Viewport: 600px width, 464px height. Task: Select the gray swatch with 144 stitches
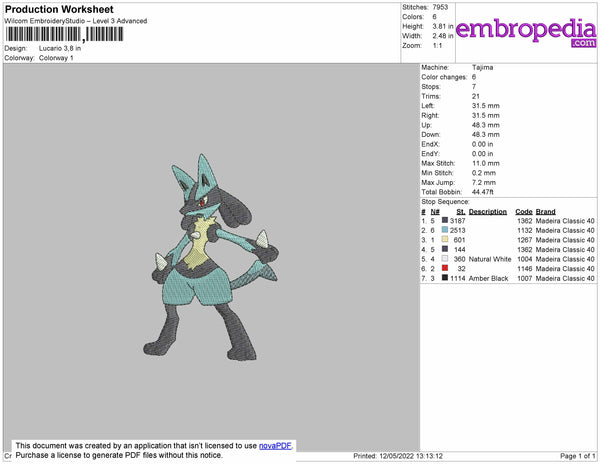pyautogui.click(x=445, y=249)
